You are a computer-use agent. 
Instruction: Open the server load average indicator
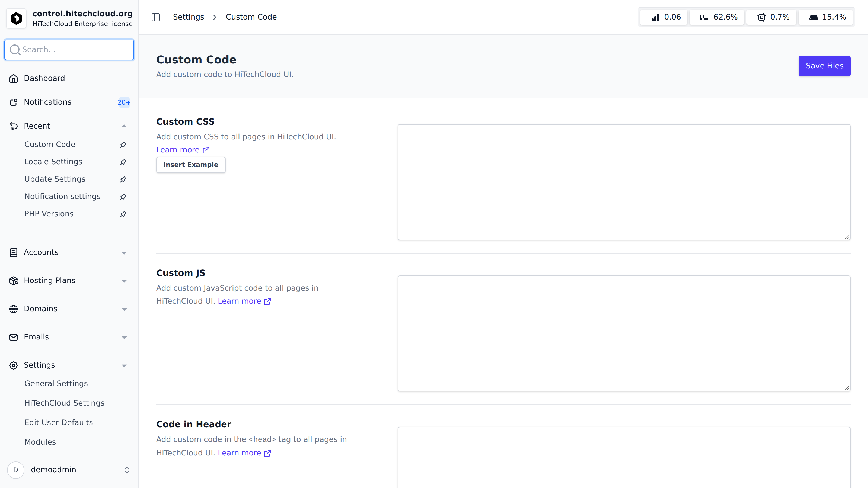click(x=664, y=17)
